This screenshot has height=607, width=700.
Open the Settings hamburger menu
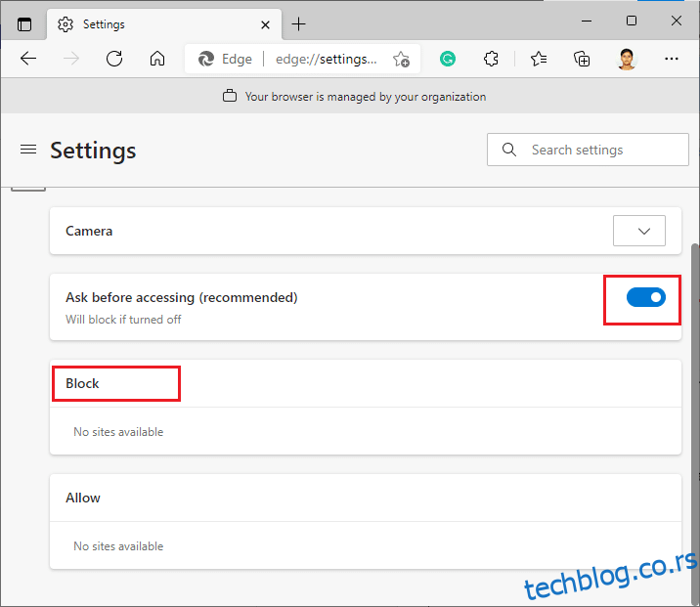coord(28,150)
